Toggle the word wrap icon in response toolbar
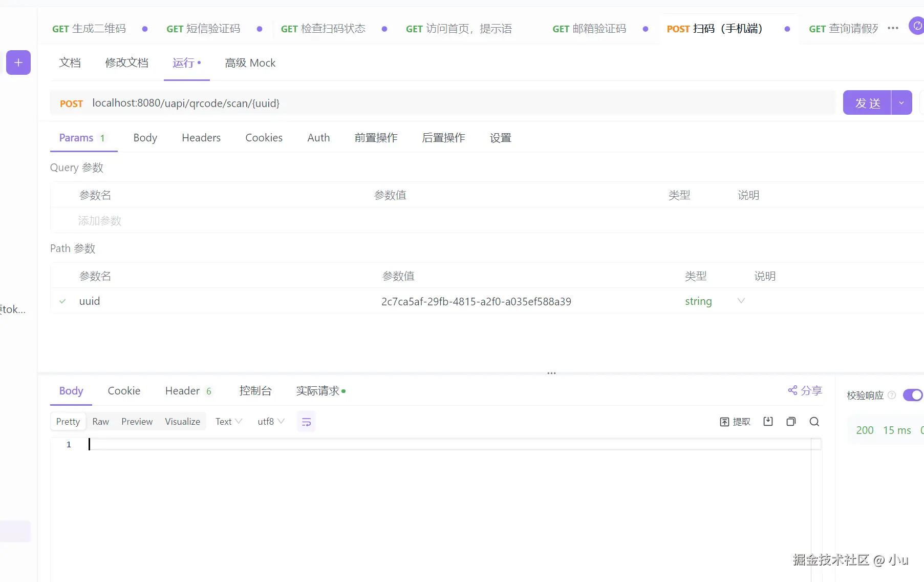 [x=306, y=422]
